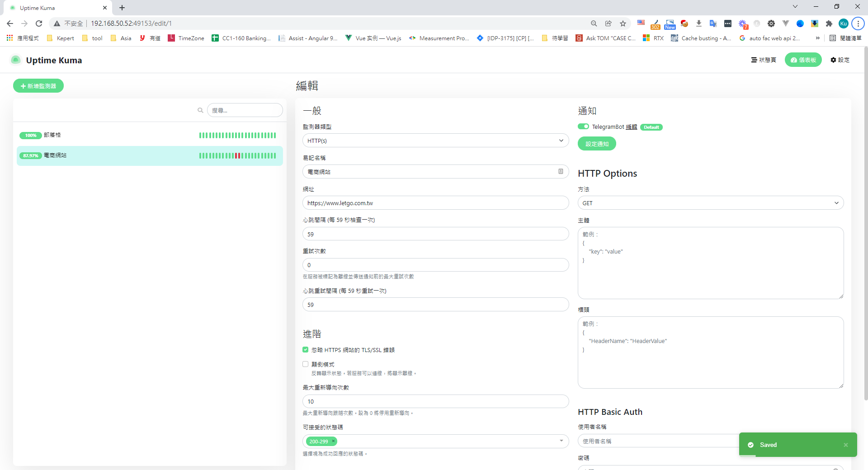Open the status page menu item
This screenshot has width=868, height=470.
click(x=764, y=60)
